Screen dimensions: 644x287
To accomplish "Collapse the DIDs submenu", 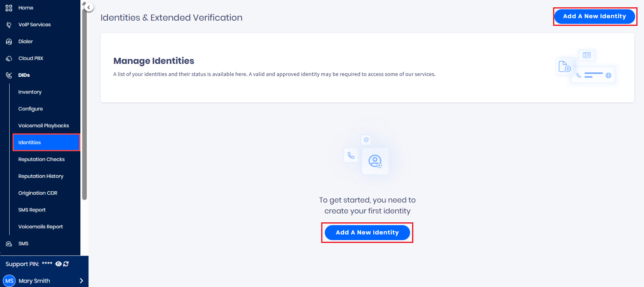I will pos(23,75).
